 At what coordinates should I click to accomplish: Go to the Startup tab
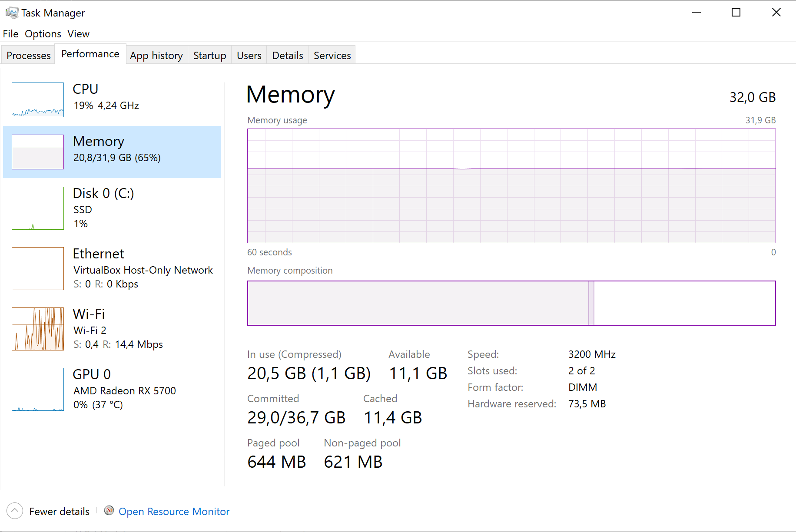[209, 56]
